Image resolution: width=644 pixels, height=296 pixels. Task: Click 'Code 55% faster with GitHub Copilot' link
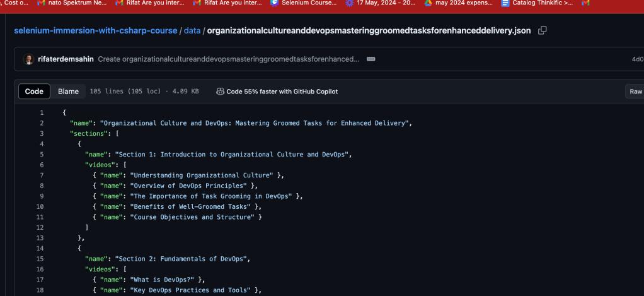pyautogui.click(x=282, y=92)
